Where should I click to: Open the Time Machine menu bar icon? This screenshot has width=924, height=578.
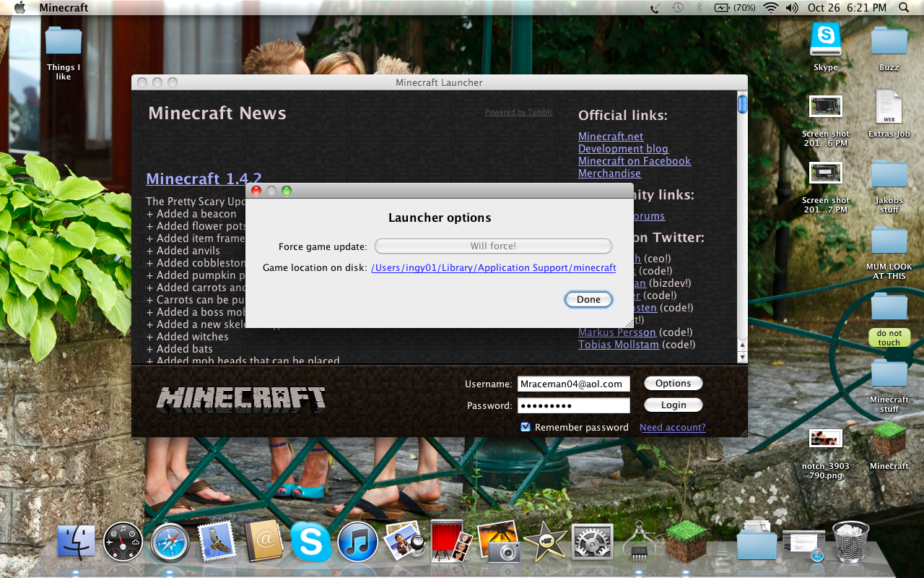tap(678, 8)
